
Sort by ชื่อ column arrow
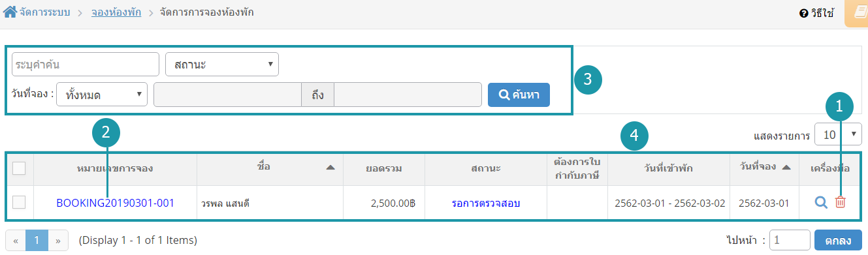(330, 168)
